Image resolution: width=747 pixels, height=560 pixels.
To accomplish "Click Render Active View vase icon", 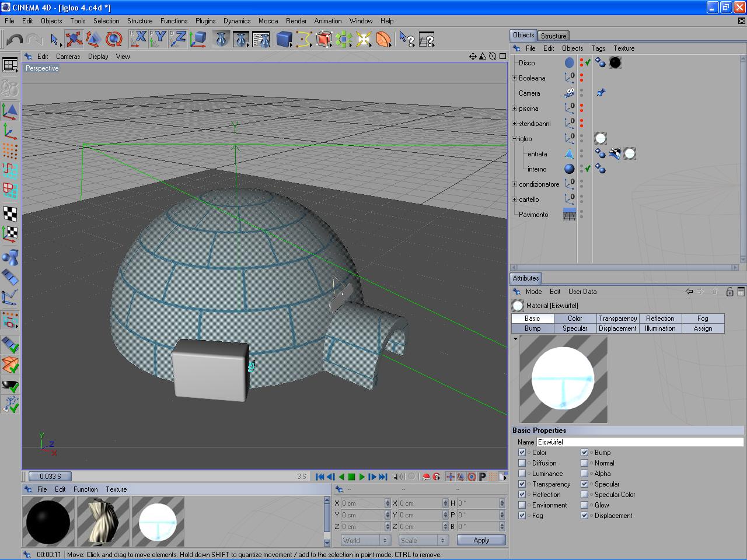I will (x=221, y=39).
